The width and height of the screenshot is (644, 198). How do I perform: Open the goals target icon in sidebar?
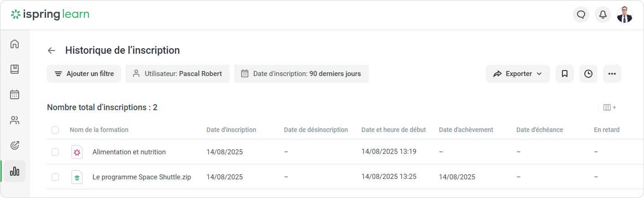click(15, 146)
